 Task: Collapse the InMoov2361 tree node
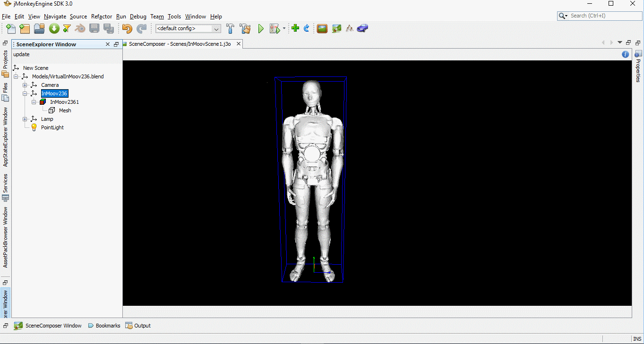(34, 102)
